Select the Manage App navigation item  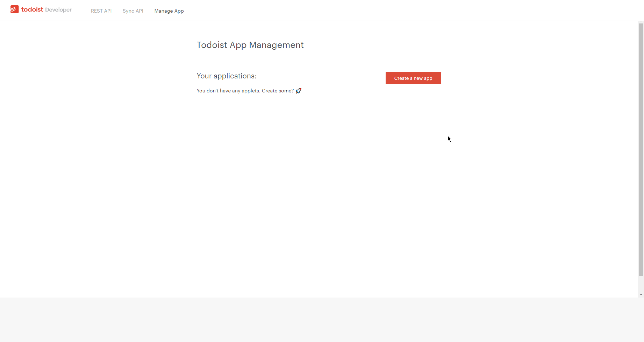click(169, 11)
